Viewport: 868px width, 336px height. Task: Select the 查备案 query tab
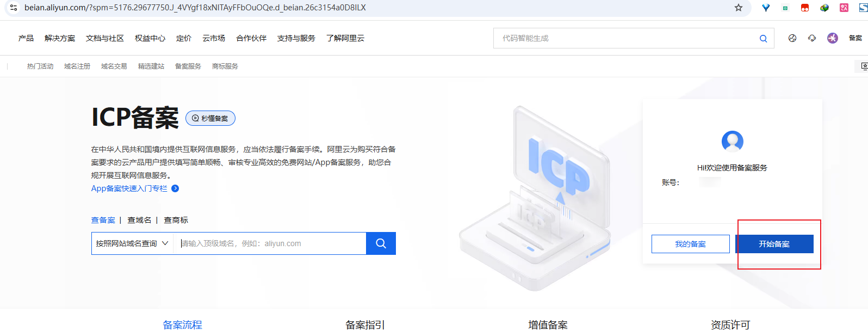(x=103, y=220)
